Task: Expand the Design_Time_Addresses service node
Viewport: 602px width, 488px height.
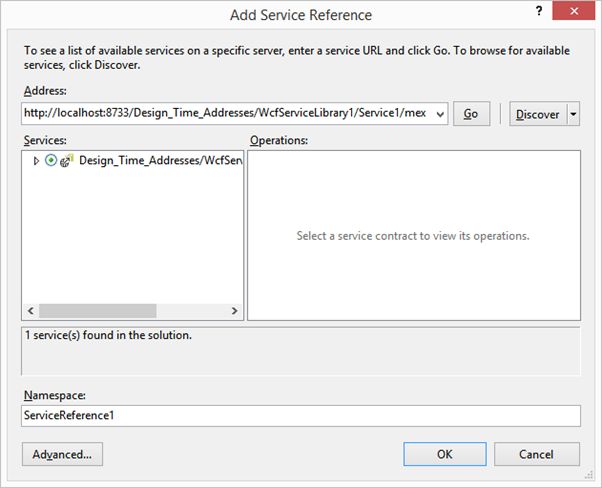Action: click(37, 160)
